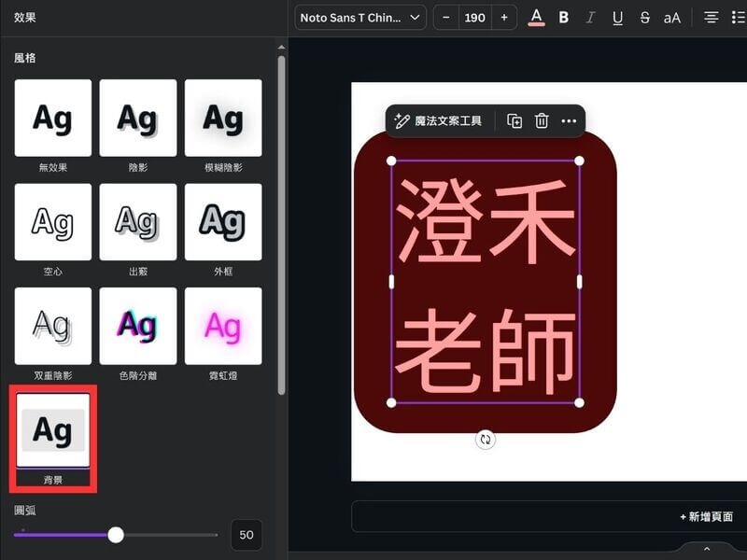Select the 霓虹燈 neon text effect
Image resolution: width=747 pixels, height=560 pixels.
(222, 326)
